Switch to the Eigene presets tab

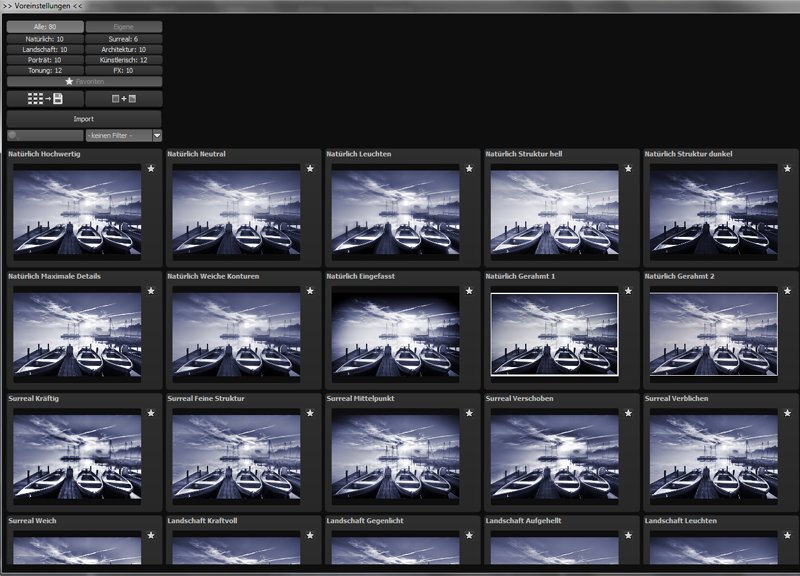click(x=124, y=27)
